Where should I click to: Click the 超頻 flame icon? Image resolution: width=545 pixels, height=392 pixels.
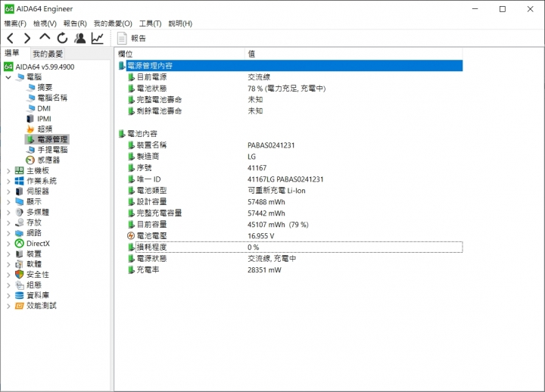(30, 129)
